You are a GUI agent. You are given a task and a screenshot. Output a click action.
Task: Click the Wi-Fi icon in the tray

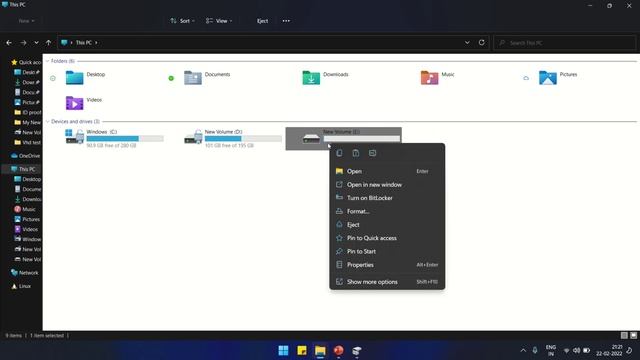point(566,350)
